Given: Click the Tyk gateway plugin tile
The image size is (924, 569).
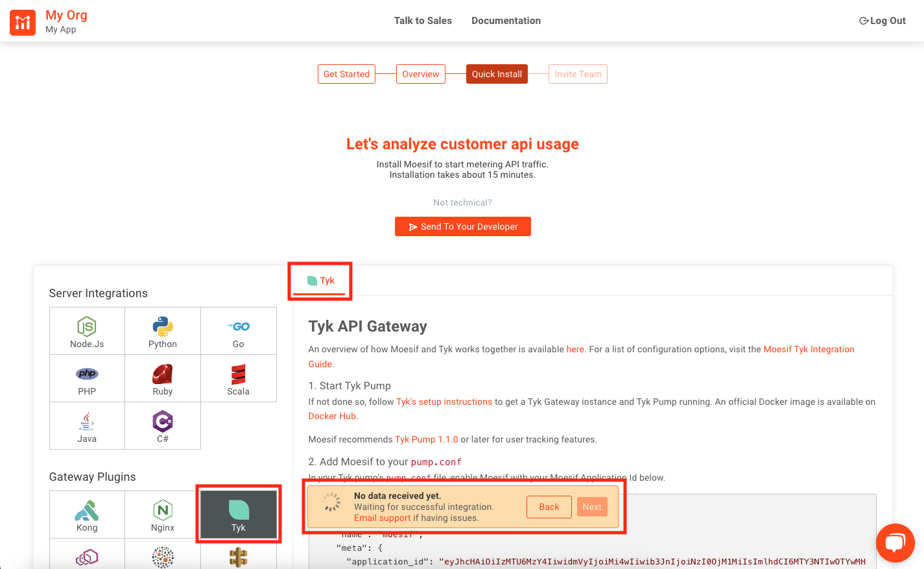Looking at the screenshot, I should 239,515.
